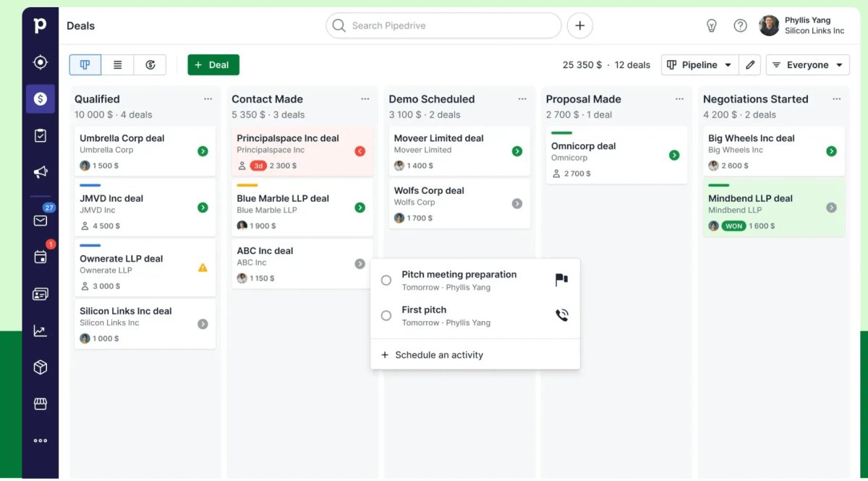
Task: Switch to list view of deals
Action: tap(117, 65)
